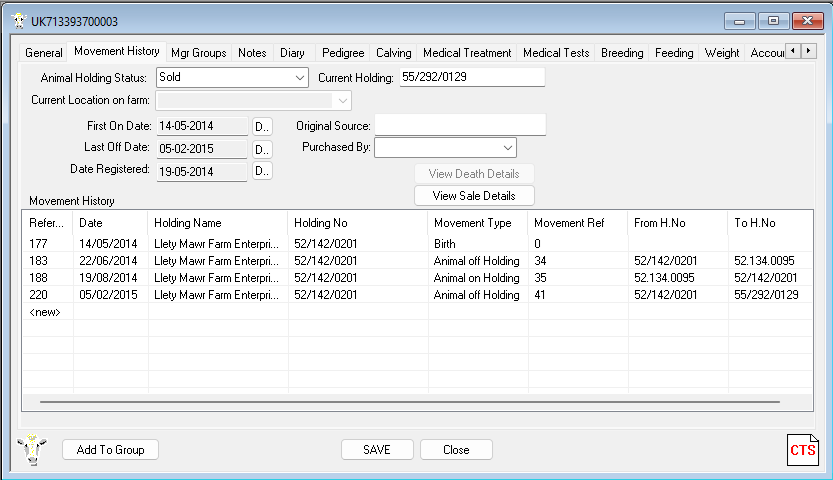Click the Add To Group button
This screenshot has width=833, height=480.
(x=110, y=450)
